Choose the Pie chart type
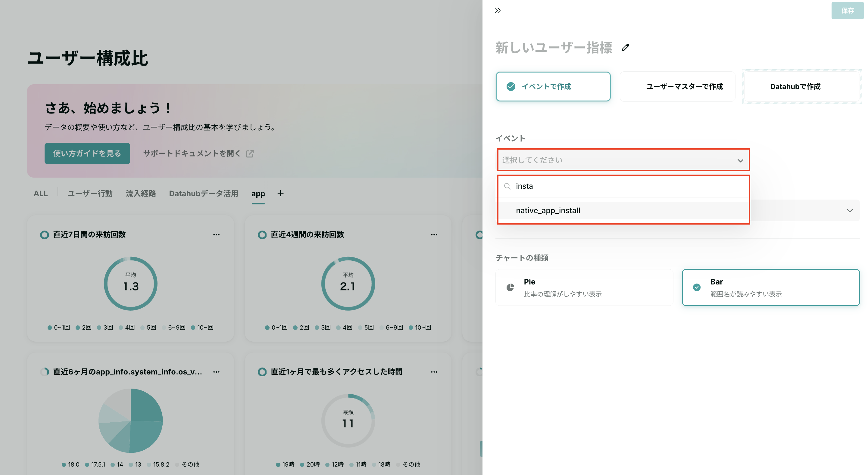The height and width of the screenshot is (475, 868). pos(584,287)
